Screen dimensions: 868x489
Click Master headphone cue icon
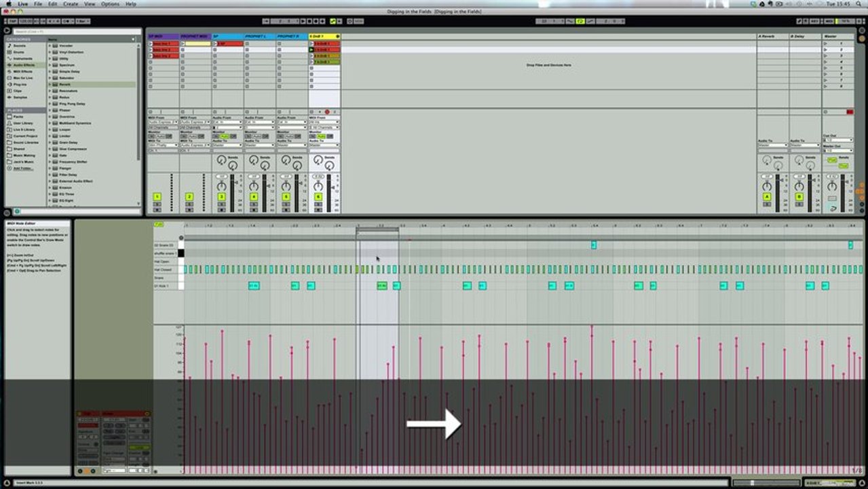click(832, 208)
